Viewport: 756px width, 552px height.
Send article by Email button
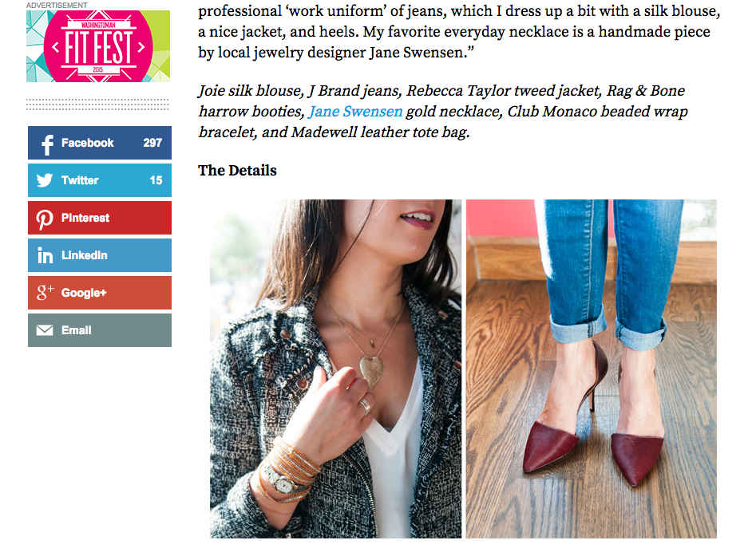tap(100, 330)
